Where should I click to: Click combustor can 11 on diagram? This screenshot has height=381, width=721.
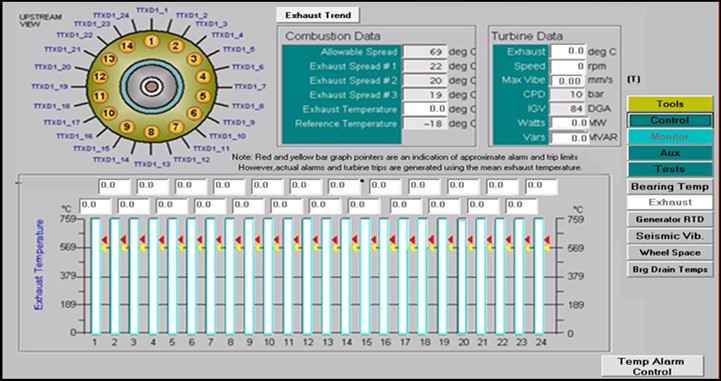pos(99,96)
